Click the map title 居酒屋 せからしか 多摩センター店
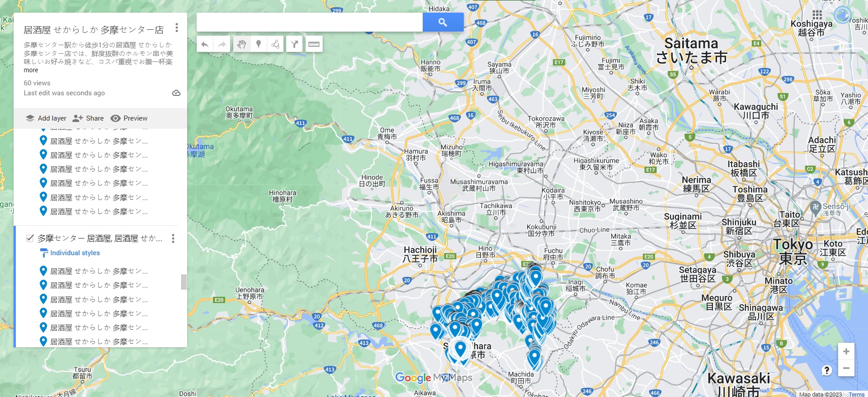This screenshot has height=397, width=868. pos(94,30)
